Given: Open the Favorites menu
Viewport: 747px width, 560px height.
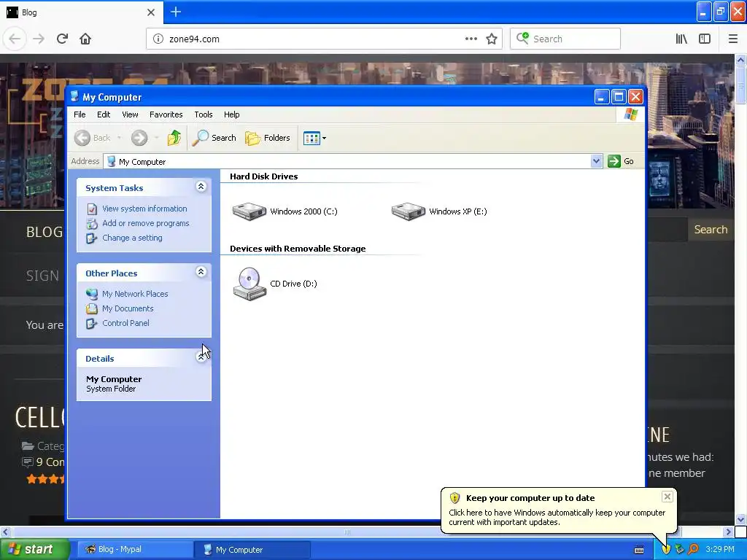Looking at the screenshot, I should 166,114.
